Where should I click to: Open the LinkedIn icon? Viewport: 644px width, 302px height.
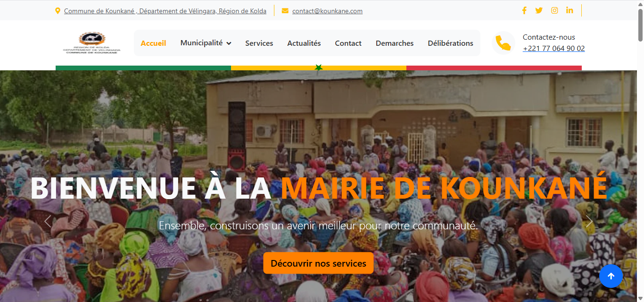point(570,10)
